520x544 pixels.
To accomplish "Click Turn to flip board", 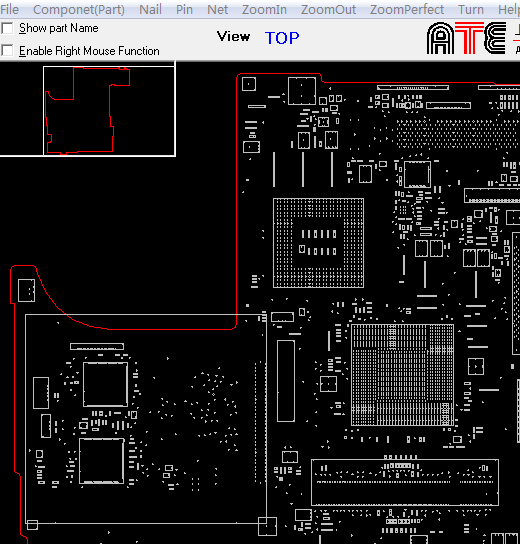I will (x=471, y=9).
